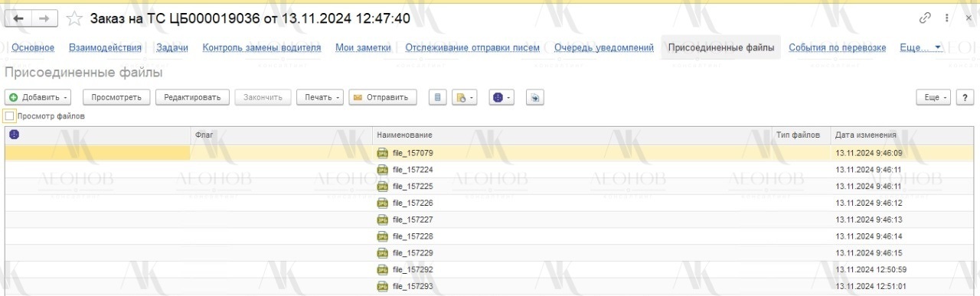Click the list view icon in toolbar
This screenshot has height=296, width=980.
[x=438, y=97]
